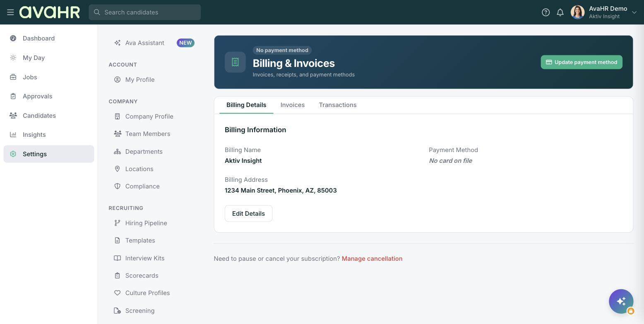Expand the account dropdown chevron
The image size is (644, 324).
click(634, 12)
